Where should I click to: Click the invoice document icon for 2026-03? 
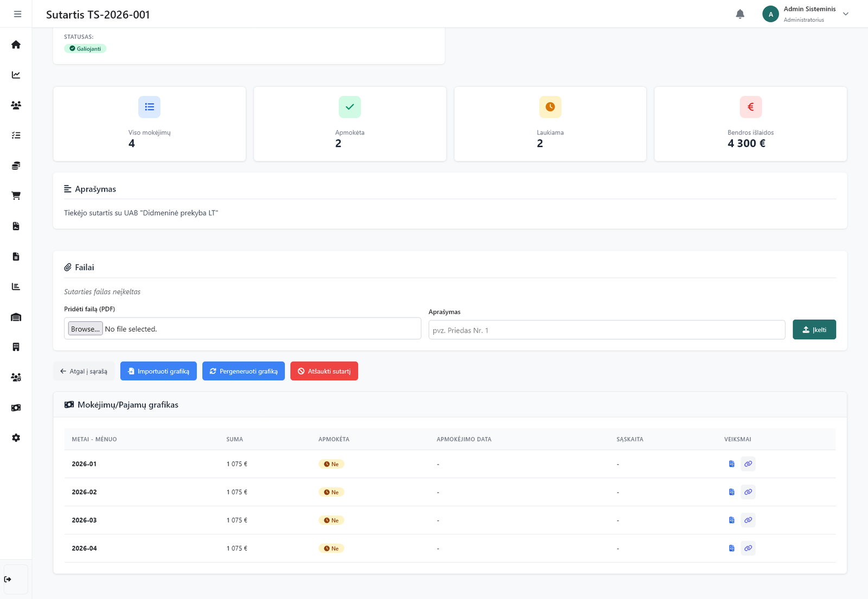coord(731,520)
